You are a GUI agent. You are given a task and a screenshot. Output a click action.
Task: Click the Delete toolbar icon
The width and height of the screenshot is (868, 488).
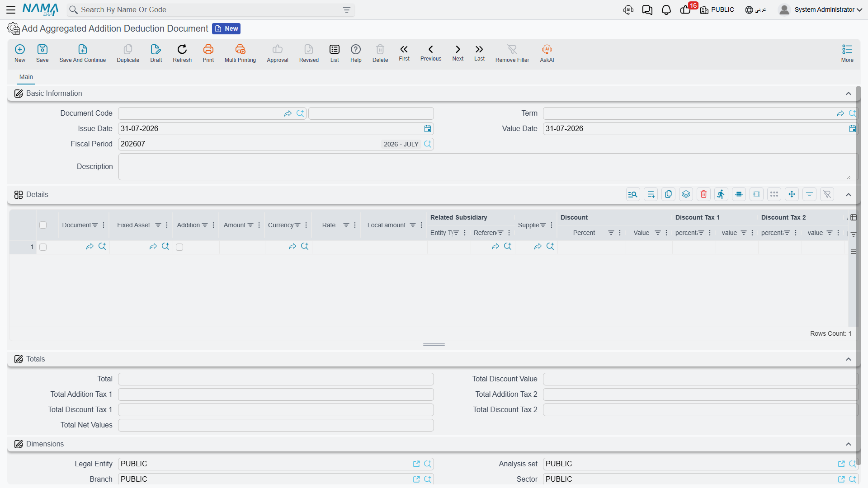coord(380,53)
